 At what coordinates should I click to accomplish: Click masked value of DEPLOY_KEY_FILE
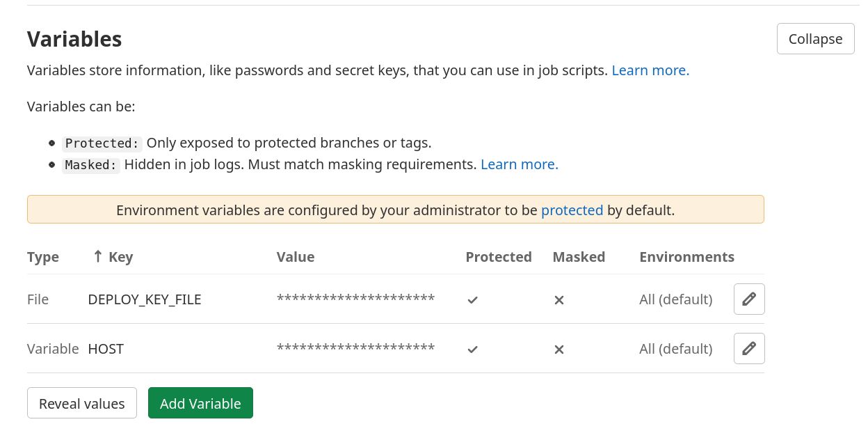[355, 299]
